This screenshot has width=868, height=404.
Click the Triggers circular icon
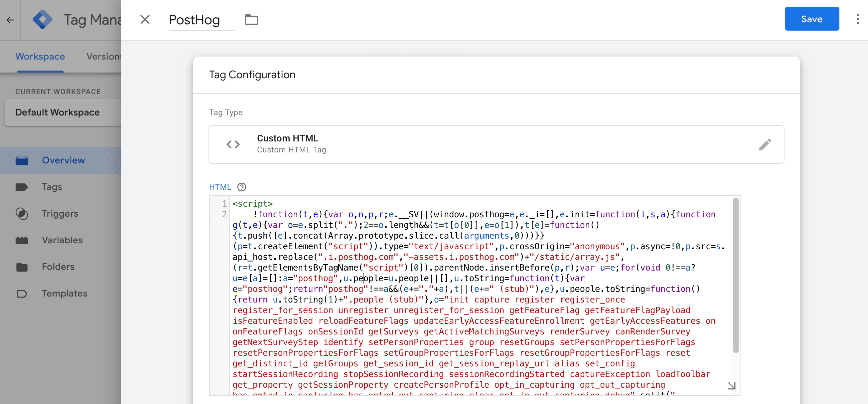(x=22, y=214)
